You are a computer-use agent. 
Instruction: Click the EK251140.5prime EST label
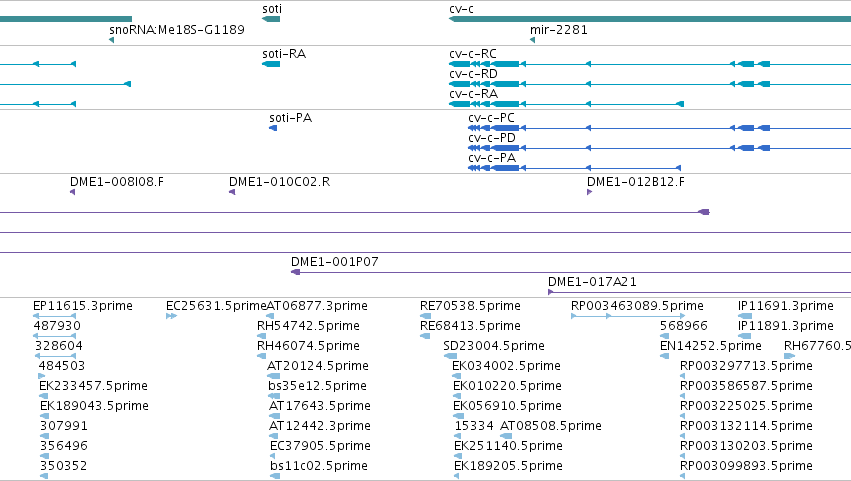coord(508,446)
